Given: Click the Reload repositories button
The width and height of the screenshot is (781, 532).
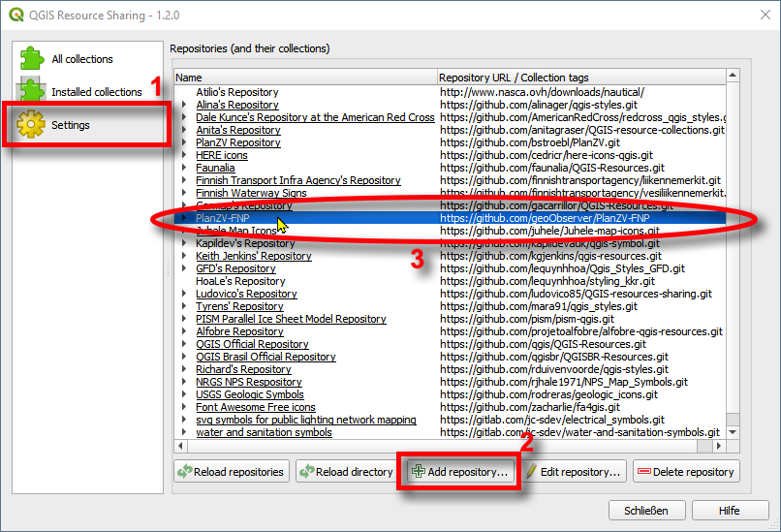Looking at the screenshot, I should (x=232, y=471).
